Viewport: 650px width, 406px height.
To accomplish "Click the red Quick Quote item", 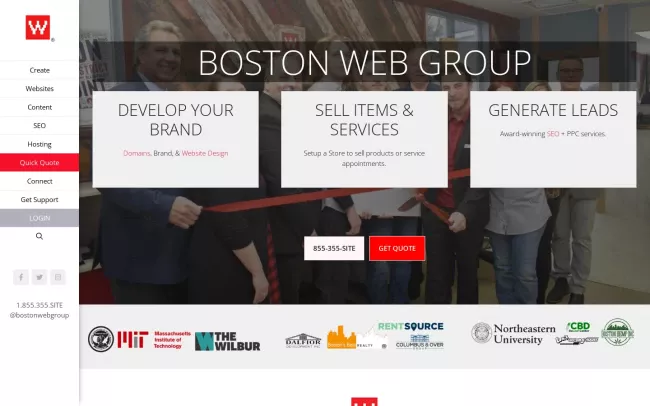I will point(39,163).
